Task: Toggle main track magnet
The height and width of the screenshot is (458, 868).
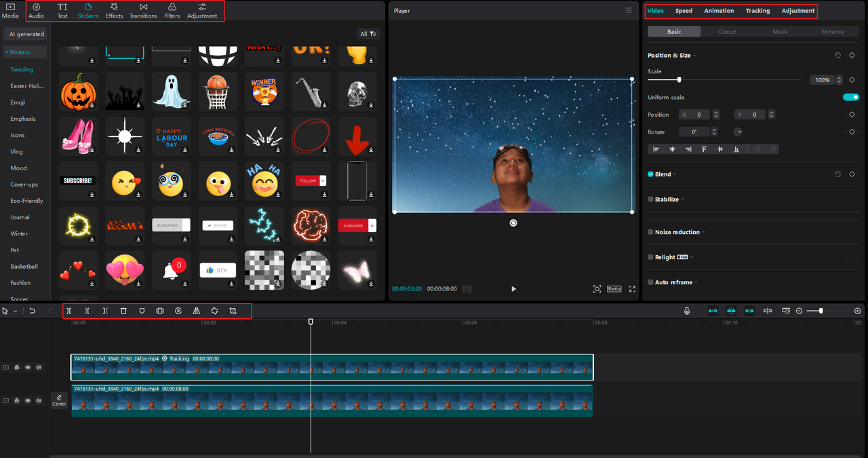Action: 713,311
